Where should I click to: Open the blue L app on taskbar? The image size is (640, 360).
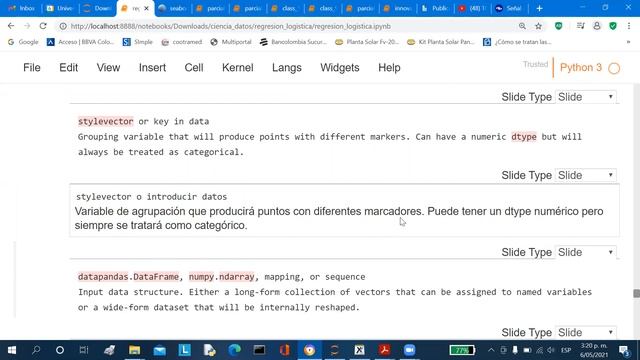click(184, 350)
